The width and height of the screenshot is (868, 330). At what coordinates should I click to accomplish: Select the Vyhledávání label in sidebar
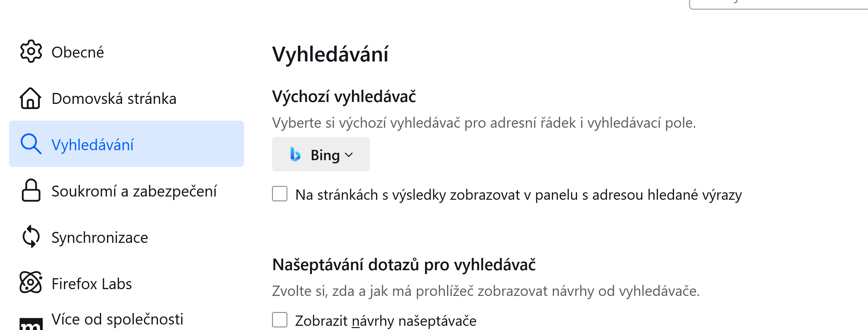click(93, 145)
